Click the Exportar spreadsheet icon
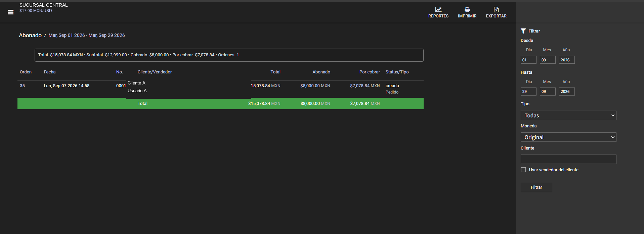Image resolution: width=644 pixels, height=234 pixels. click(x=496, y=9)
